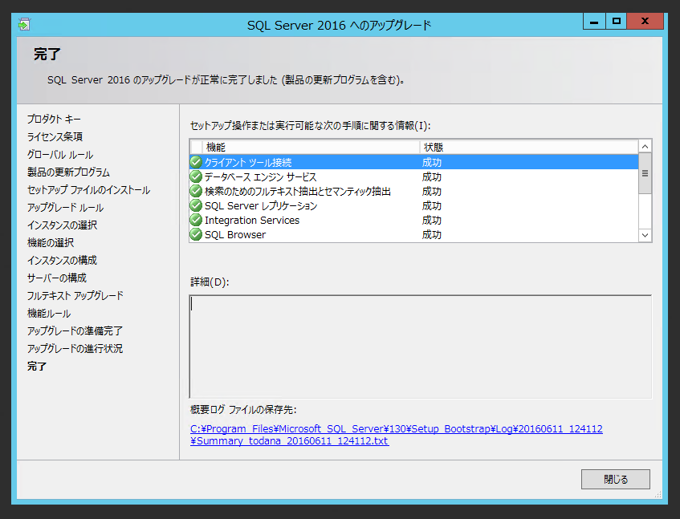The image size is (680, 519).
Task: Click アップグレード ルール step in sidebar
Action: pos(65,208)
